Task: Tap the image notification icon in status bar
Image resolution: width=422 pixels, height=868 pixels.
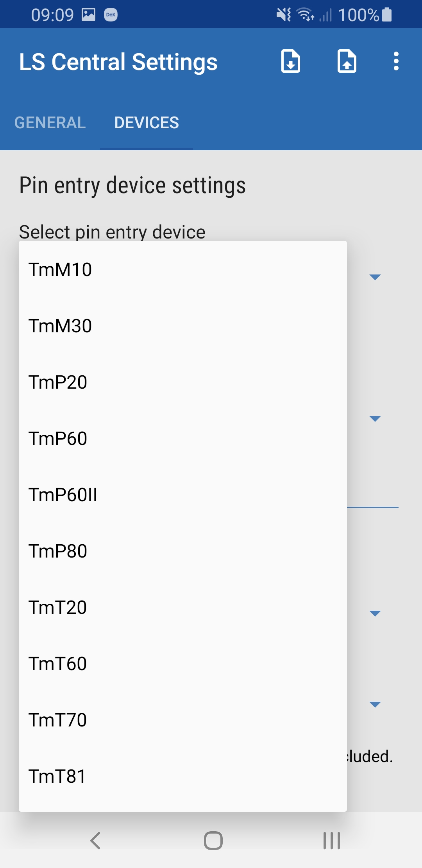Action: point(89,15)
